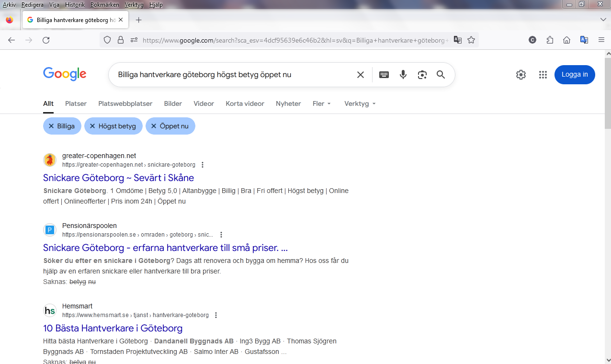Click the Firefox extensions puzzle icon
This screenshot has height=364, width=611.
[x=550, y=40]
